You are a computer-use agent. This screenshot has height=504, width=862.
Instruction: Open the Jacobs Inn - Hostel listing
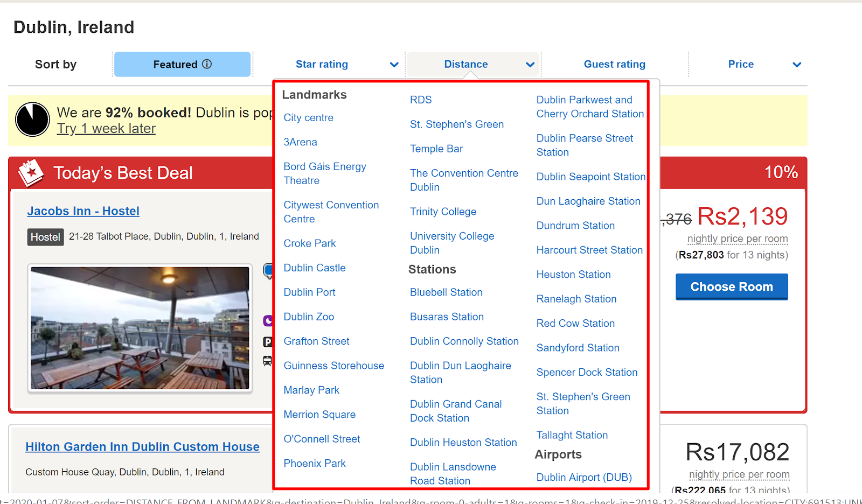point(83,211)
